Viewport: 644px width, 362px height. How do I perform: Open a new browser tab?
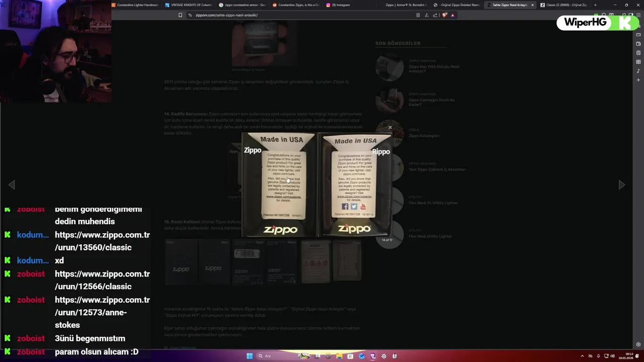pyautogui.click(x=595, y=5)
